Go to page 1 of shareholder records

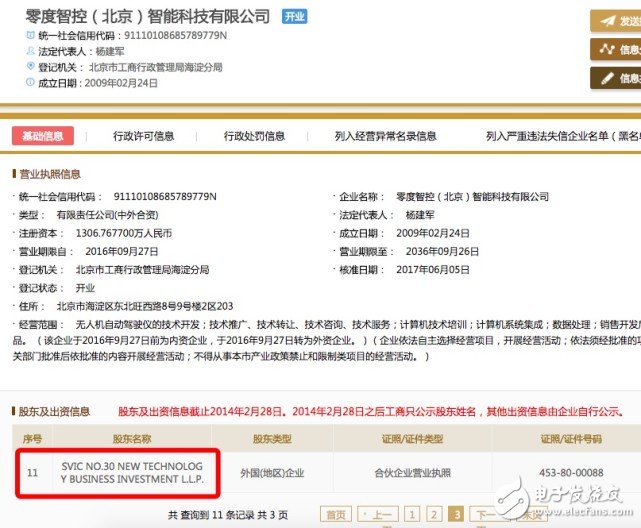tap(412, 515)
